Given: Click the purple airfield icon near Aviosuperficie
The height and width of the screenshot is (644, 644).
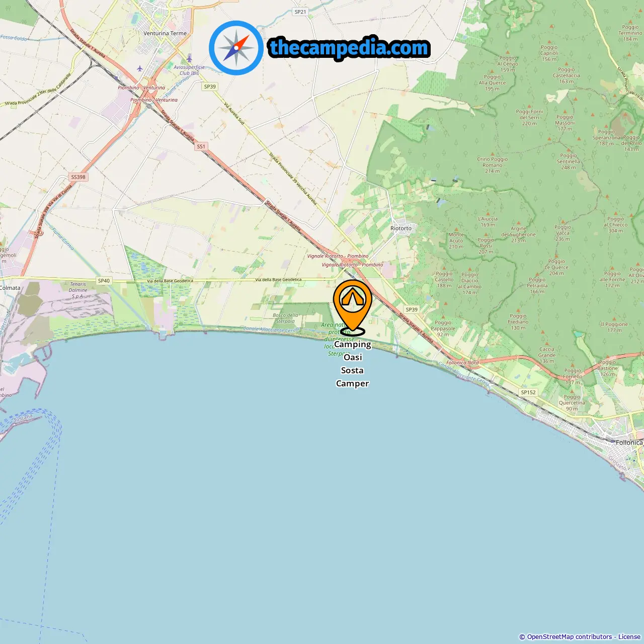Looking at the screenshot, I should click(189, 59).
